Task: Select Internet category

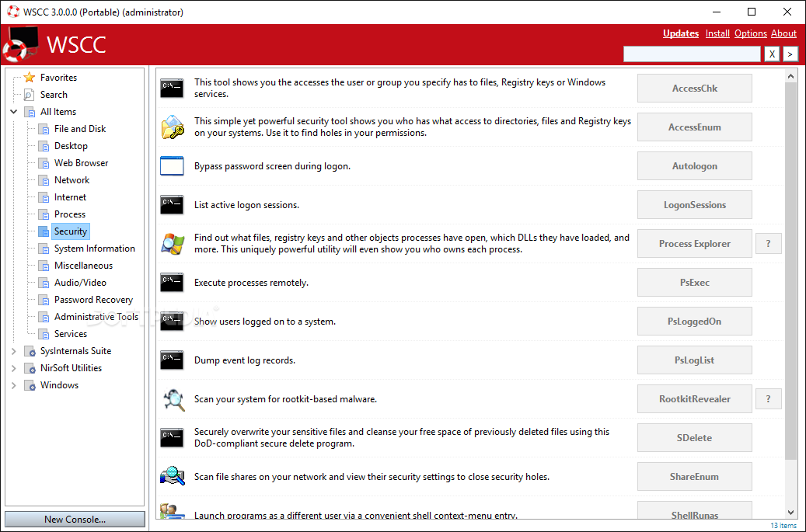Action: point(71,197)
